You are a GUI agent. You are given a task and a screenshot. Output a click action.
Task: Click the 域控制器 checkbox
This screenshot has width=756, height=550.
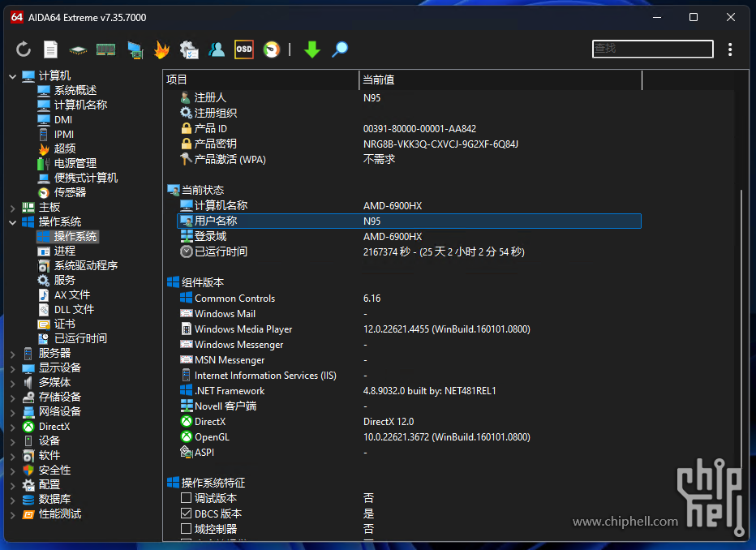[186, 528]
